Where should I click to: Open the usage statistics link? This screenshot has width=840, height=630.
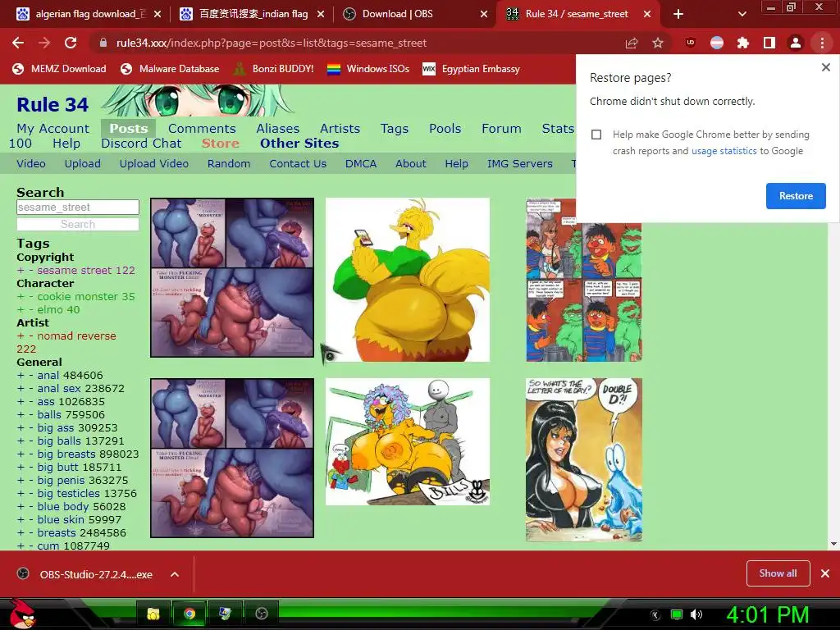[x=724, y=151]
